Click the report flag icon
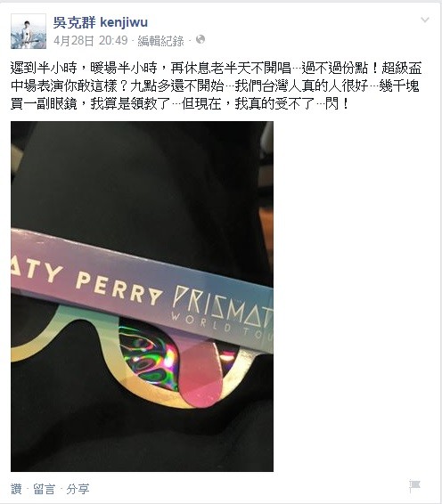Image resolution: width=442 pixels, height=504 pixels. click(x=414, y=485)
